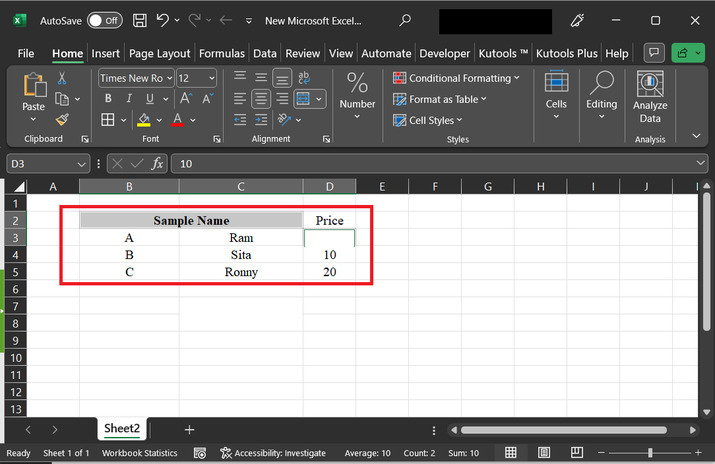
Task: Switch to the Formulas ribbon tab
Action: (x=221, y=53)
